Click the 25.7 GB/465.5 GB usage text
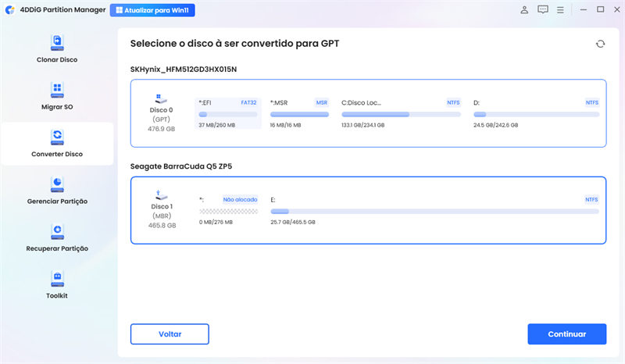625x364 pixels. click(292, 222)
